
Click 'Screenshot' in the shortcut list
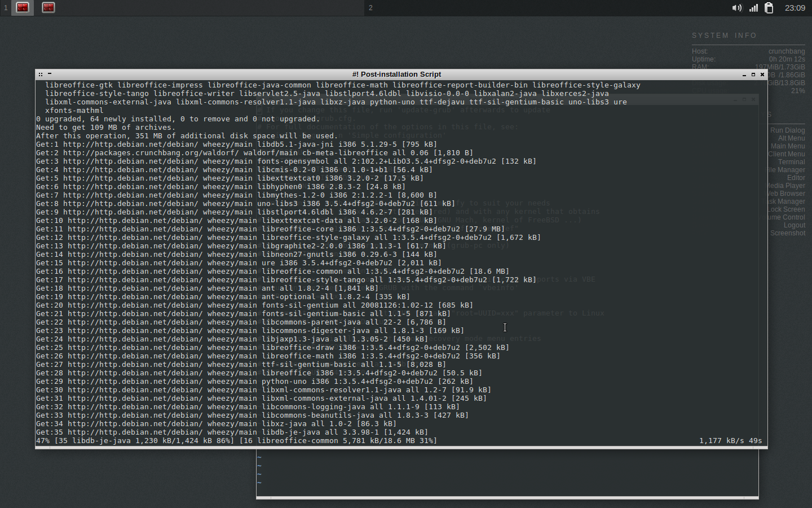pos(788,233)
